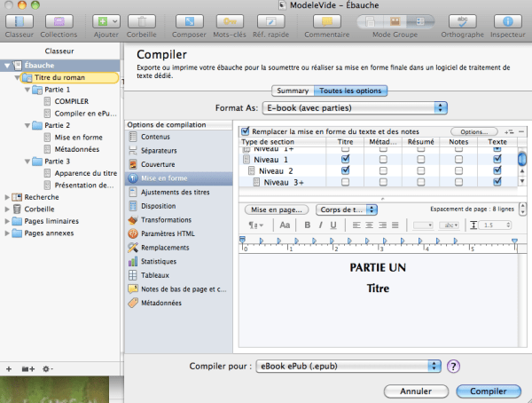532x403 pixels.
Task: Switch to the Summary tab
Action: click(x=293, y=91)
